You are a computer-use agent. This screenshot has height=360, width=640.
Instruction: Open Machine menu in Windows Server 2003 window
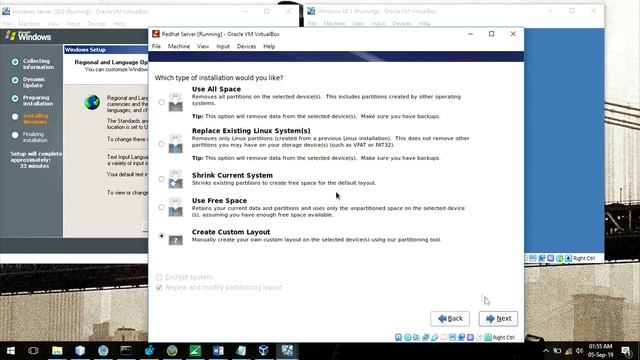click(29, 24)
